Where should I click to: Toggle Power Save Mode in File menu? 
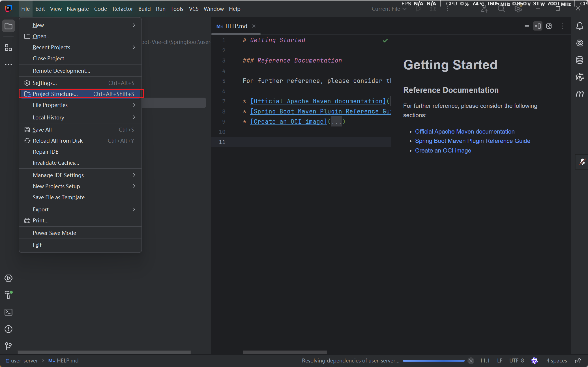54,233
